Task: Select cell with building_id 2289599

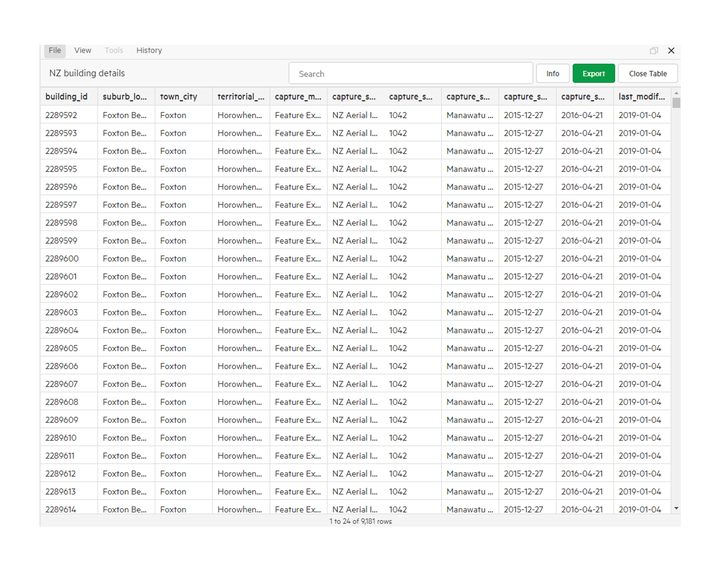Action: (x=68, y=241)
